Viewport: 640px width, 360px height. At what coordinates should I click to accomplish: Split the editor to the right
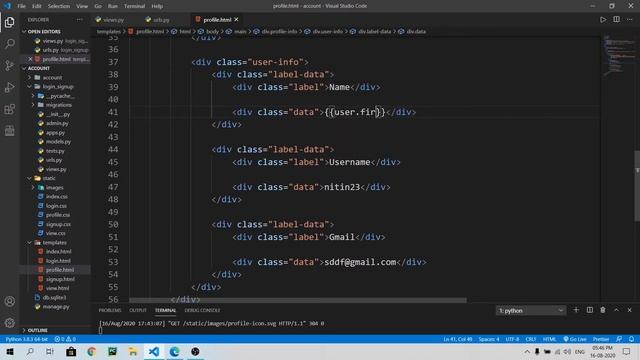(x=616, y=20)
